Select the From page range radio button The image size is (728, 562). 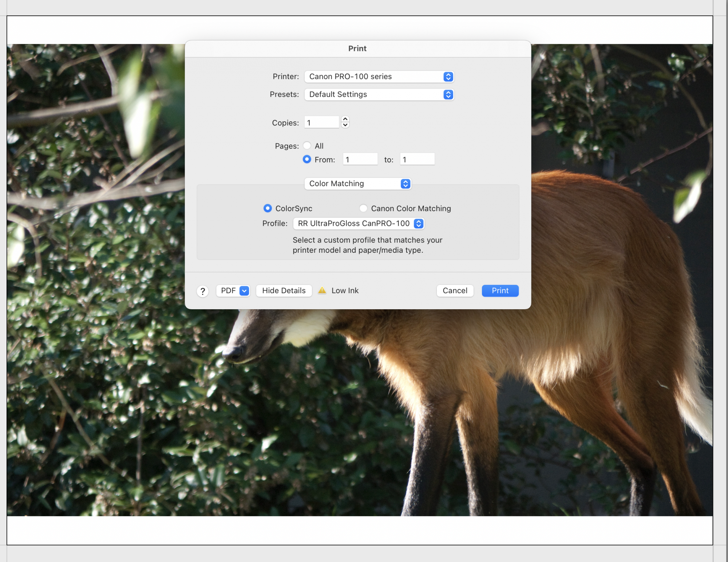tap(307, 160)
